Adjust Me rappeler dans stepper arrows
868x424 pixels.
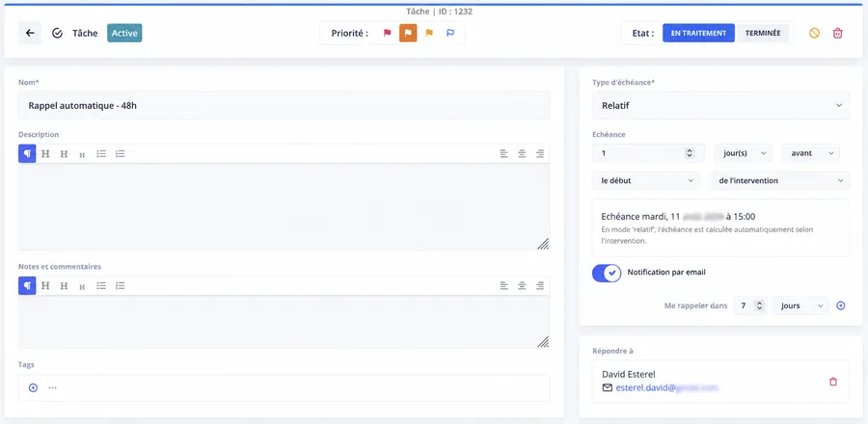click(760, 305)
